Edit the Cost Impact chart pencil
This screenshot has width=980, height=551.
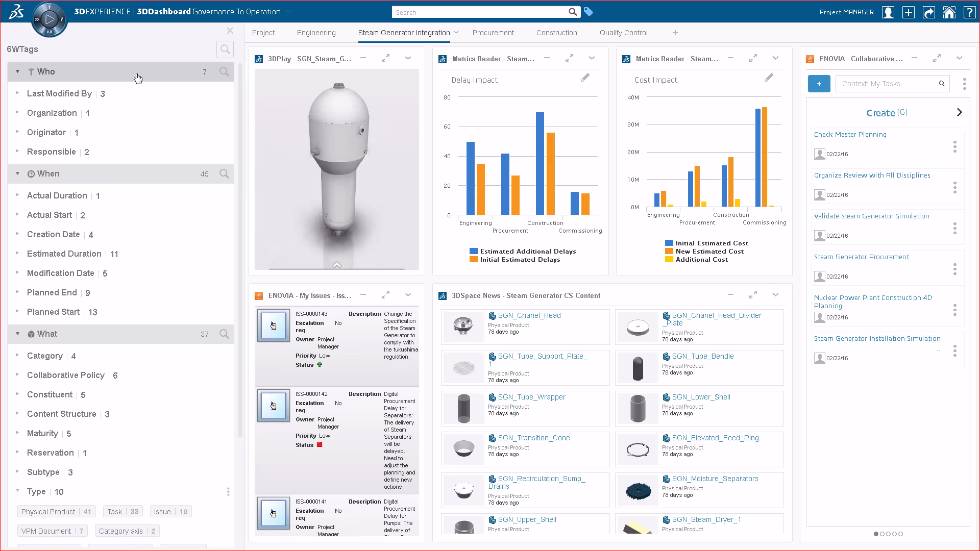[x=769, y=78]
